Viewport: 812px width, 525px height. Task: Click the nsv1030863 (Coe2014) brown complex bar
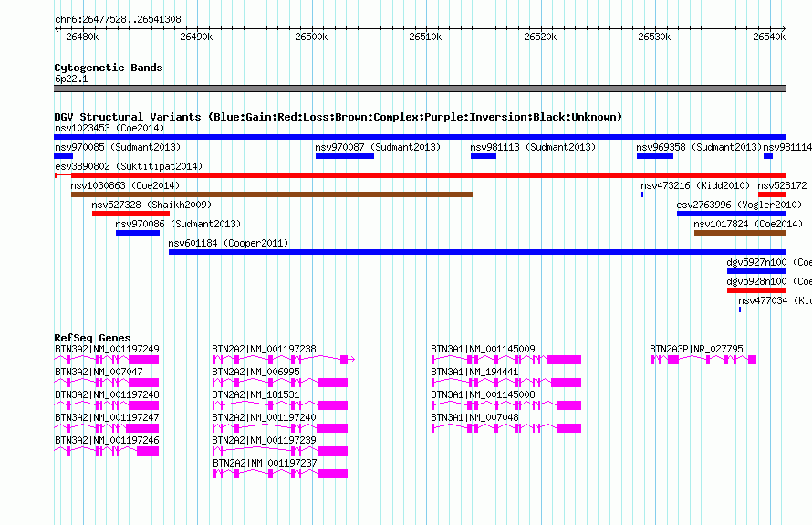click(271, 194)
